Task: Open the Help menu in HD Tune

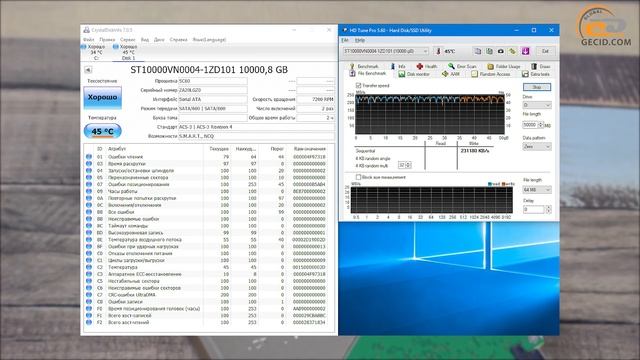Action: pos(360,40)
